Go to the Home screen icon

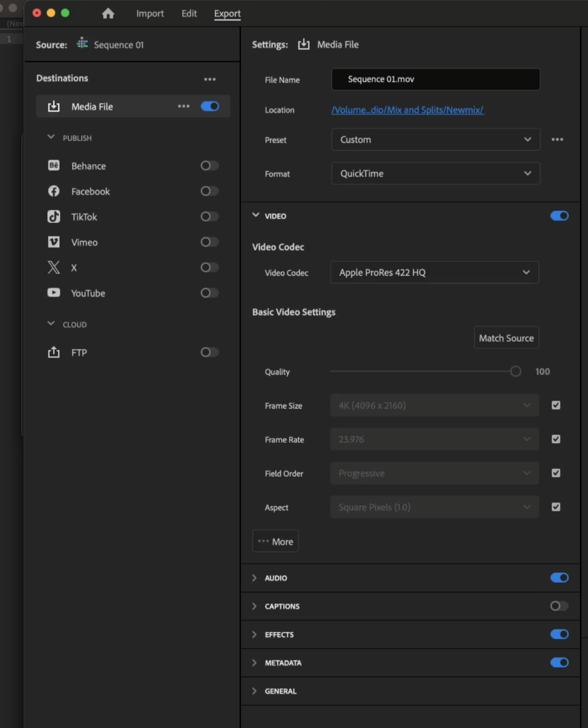(108, 13)
